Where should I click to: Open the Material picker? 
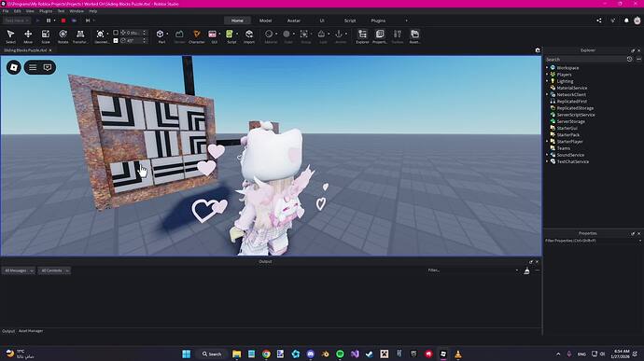pos(269,36)
